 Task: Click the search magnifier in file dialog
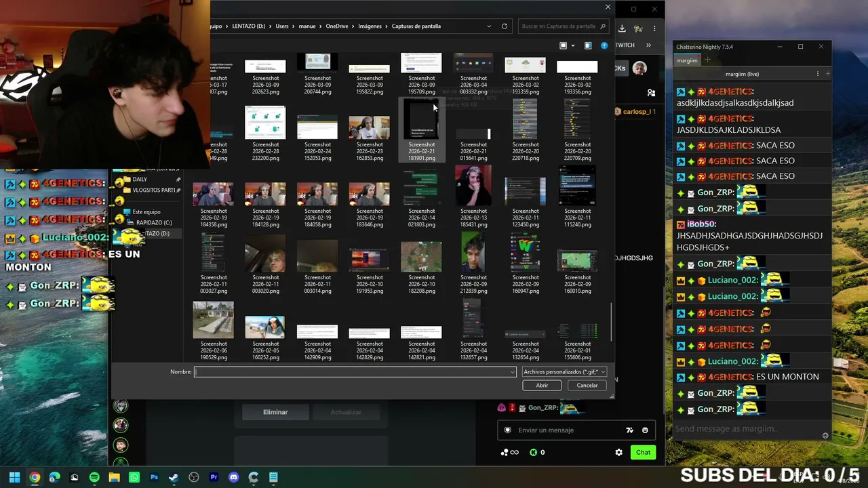click(603, 26)
